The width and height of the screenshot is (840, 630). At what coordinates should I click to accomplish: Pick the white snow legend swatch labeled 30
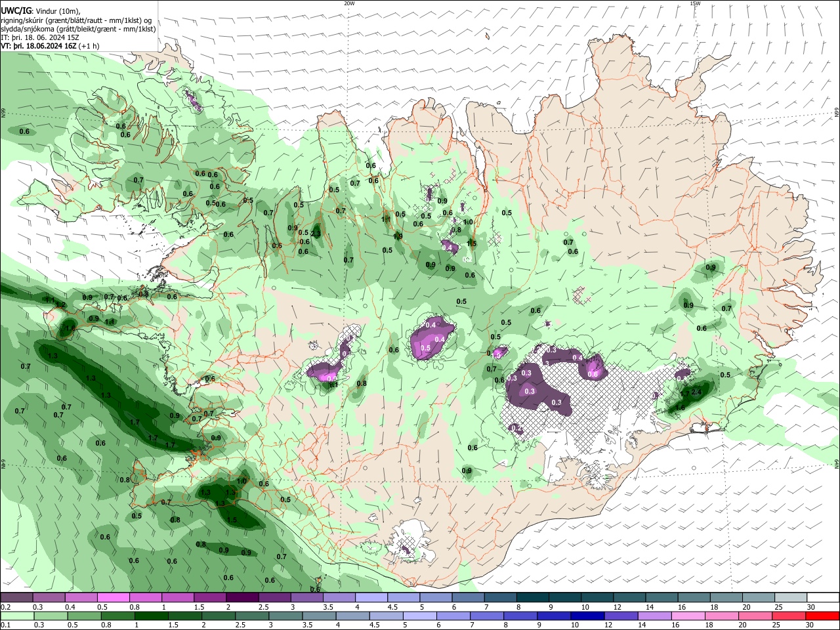coord(823,598)
